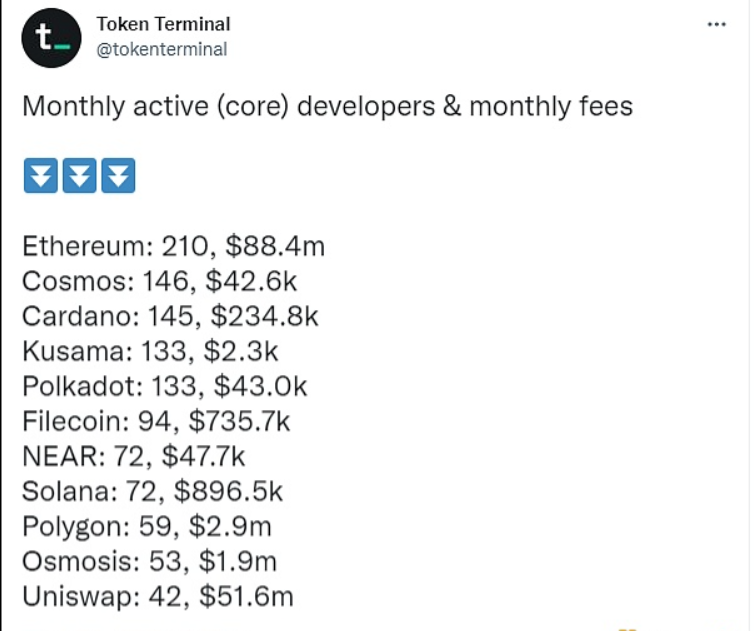Viewport: 754px width, 631px height.
Task: Click the Cardano: 145, $234.8k line
Action: (170, 316)
